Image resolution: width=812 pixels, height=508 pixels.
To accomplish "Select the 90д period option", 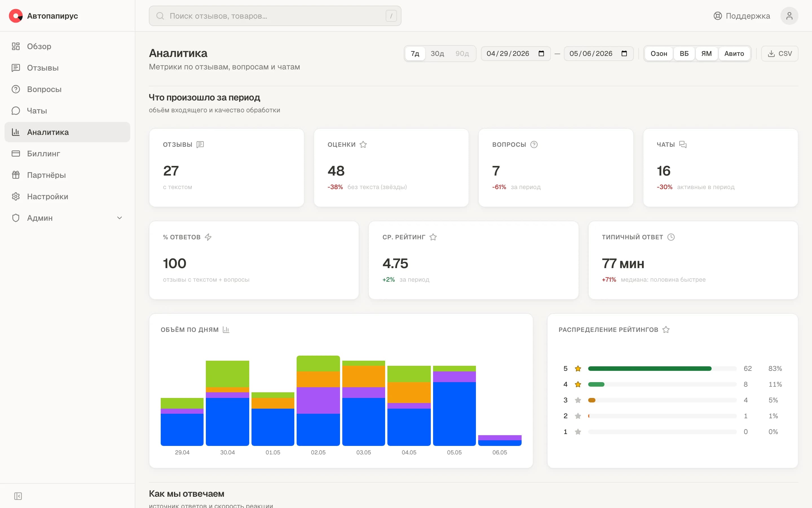I will coord(462,54).
